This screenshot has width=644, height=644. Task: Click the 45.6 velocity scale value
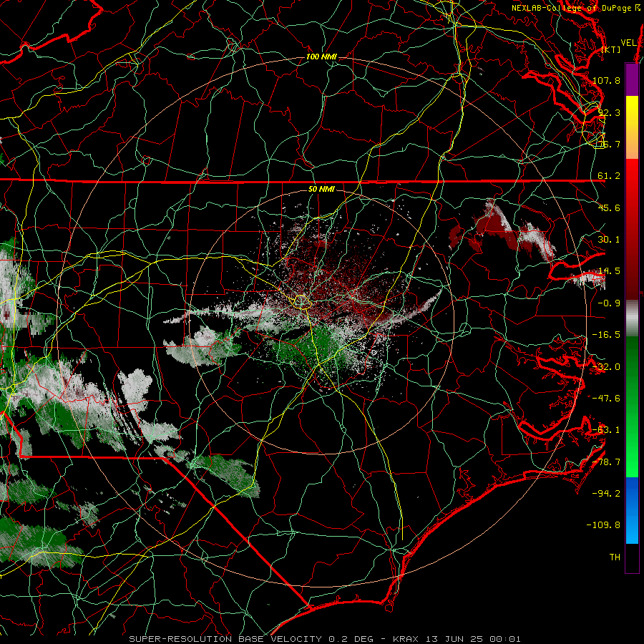click(x=609, y=208)
